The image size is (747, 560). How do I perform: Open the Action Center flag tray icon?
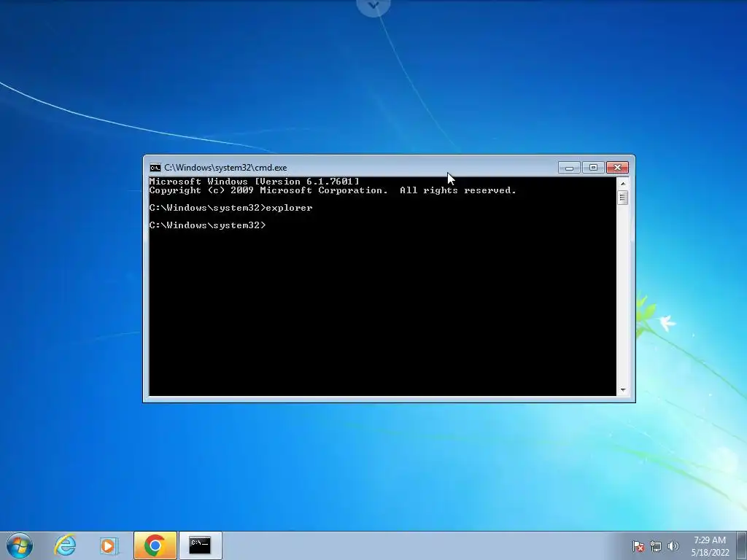click(638, 546)
